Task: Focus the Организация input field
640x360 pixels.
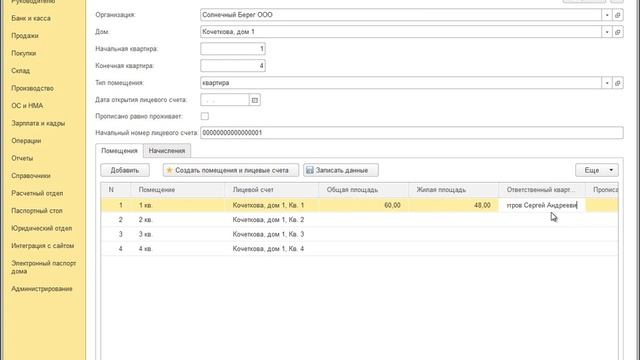Action: (401, 15)
